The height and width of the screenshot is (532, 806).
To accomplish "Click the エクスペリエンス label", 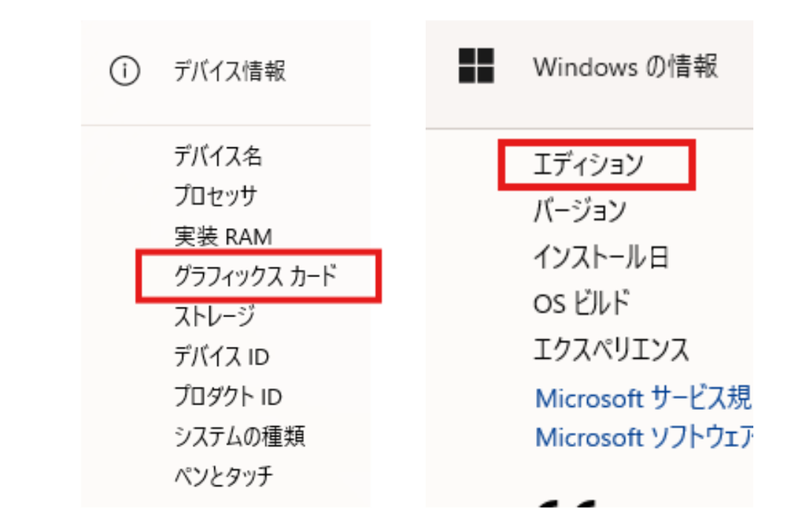I will coord(611,349).
